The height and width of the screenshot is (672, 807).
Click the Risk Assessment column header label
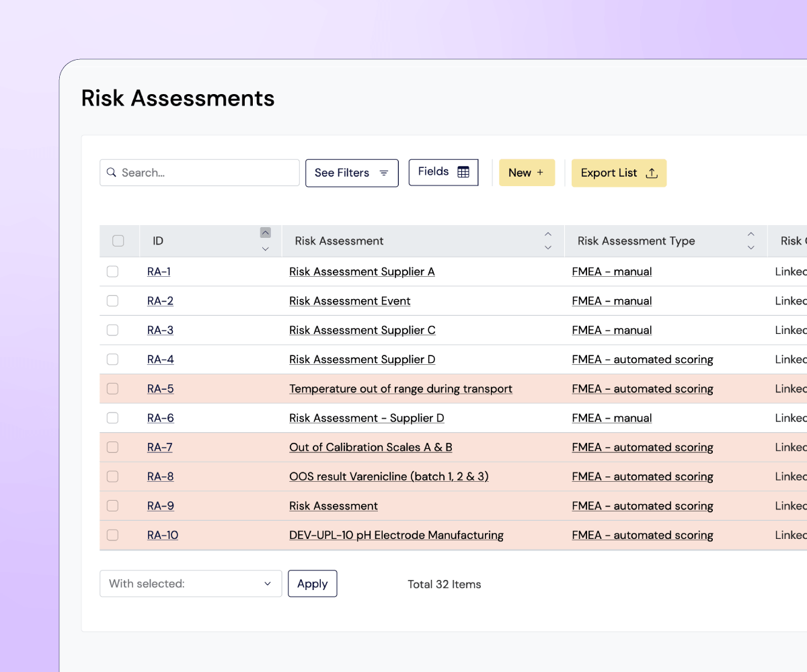[339, 241]
